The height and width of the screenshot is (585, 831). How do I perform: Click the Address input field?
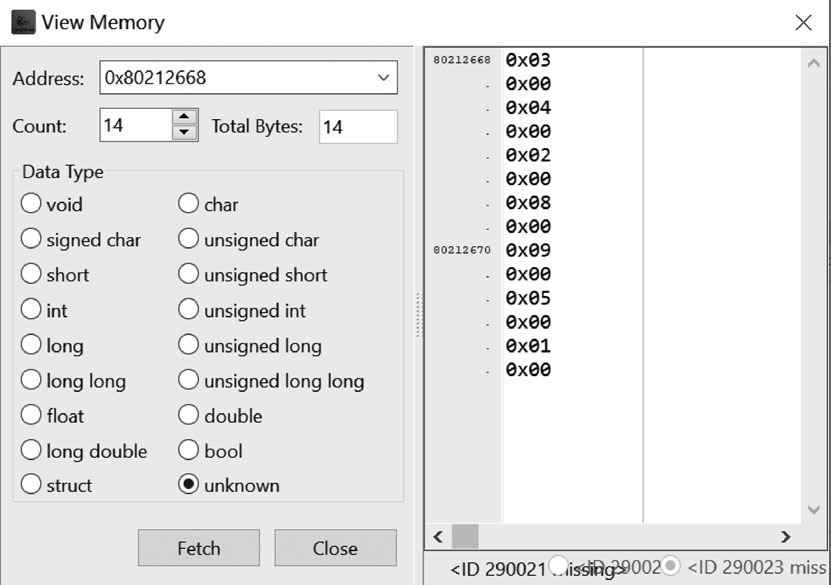[x=248, y=77]
